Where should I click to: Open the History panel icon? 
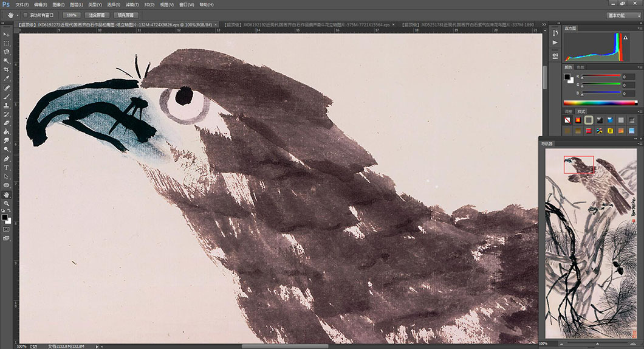point(555,33)
